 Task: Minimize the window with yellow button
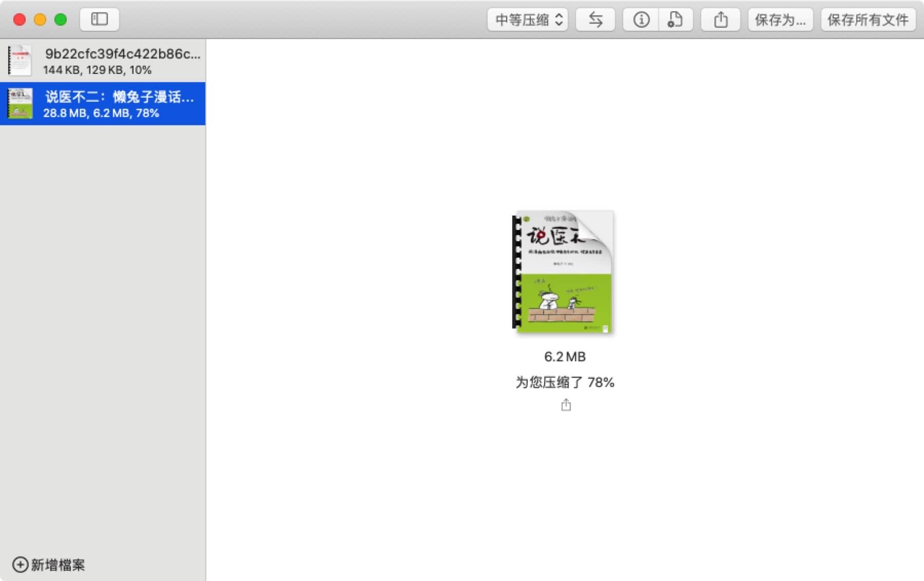pyautogui.click(x=40, y=20)
